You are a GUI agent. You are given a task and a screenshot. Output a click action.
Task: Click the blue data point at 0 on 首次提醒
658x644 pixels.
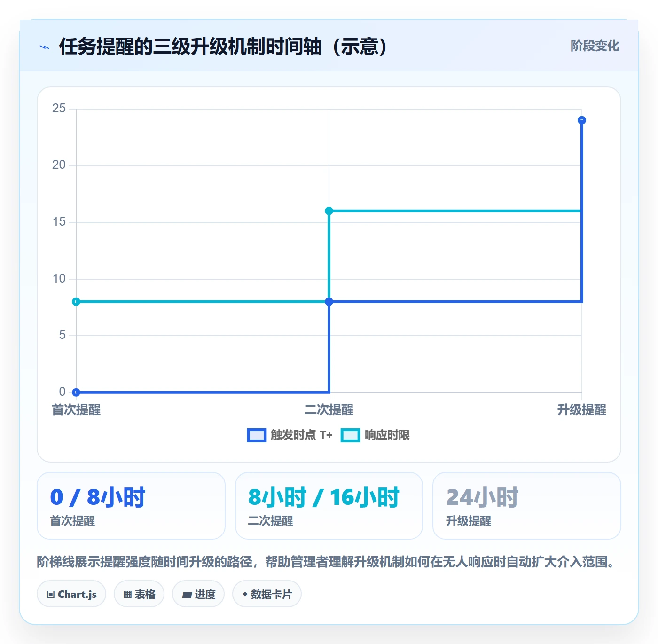[x=76, y=392]
